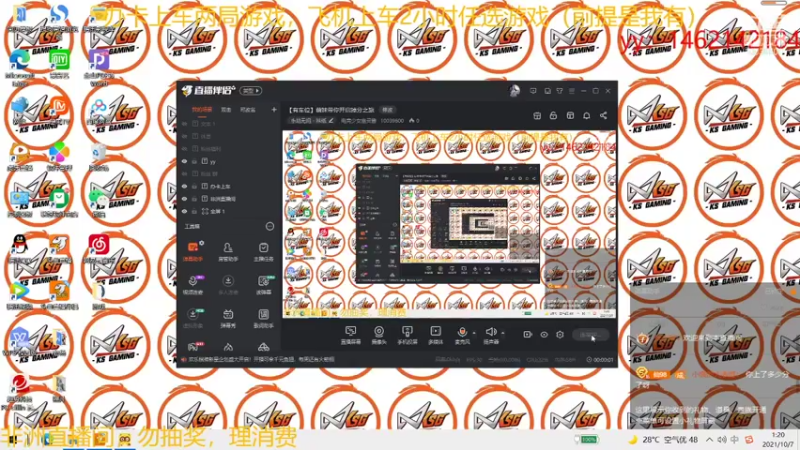The width and height of the screenshot is (800, 450).
Task: Open the Recycle Bin desktop icon
Action: click(x=98, y=156)
